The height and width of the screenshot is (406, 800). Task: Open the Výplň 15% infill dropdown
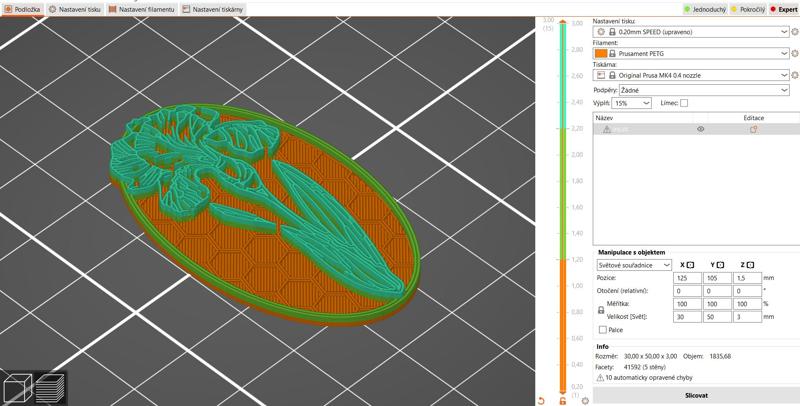coord(632,103)
